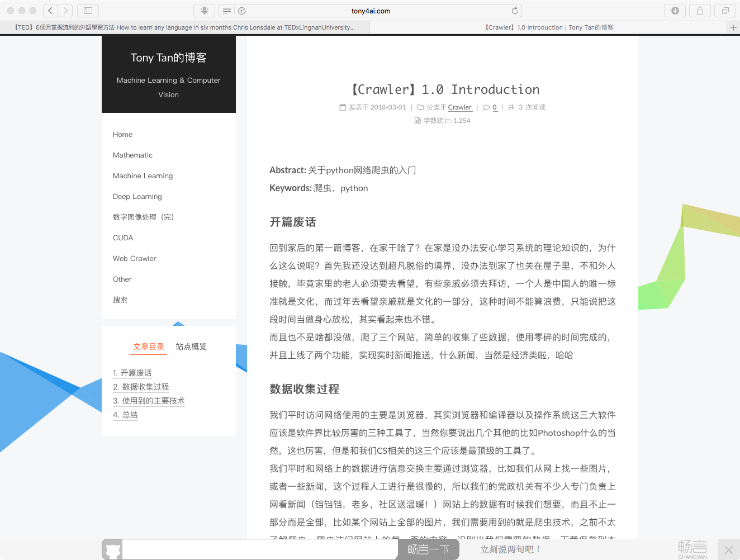Switch to 站点概览 sidebar tab
This screenshot has width=740, height=560.
coord(191,347)
